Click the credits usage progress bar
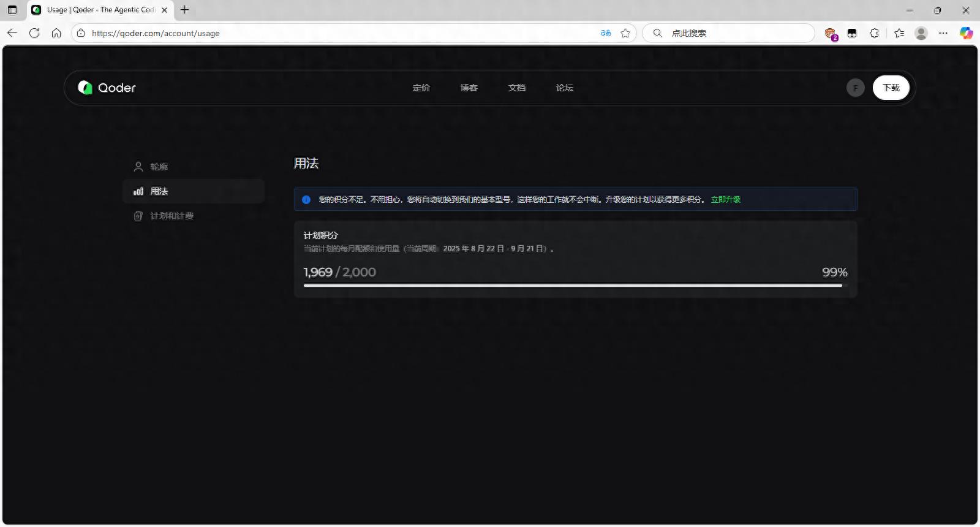 576,285
